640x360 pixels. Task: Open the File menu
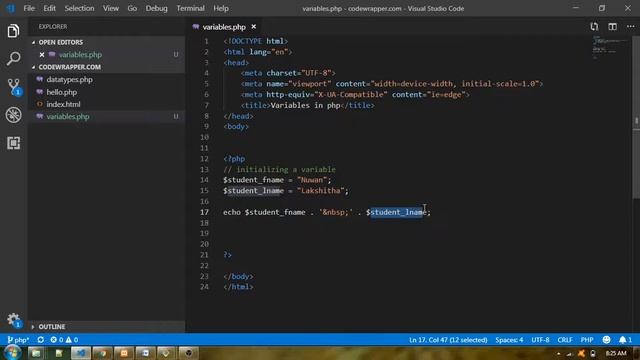[x=29, y=8]
